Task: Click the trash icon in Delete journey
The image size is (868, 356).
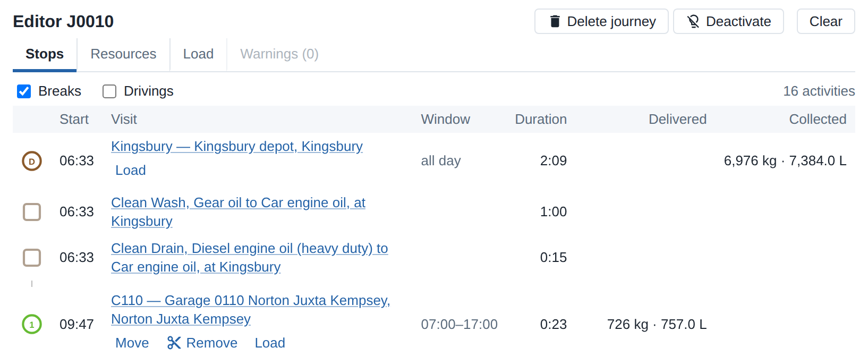Action: [x=555, y=21]
